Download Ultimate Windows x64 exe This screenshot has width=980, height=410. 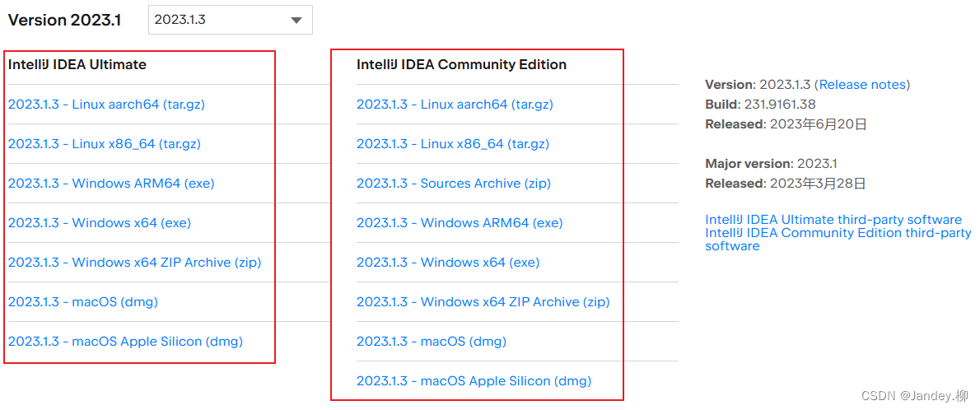100,223
